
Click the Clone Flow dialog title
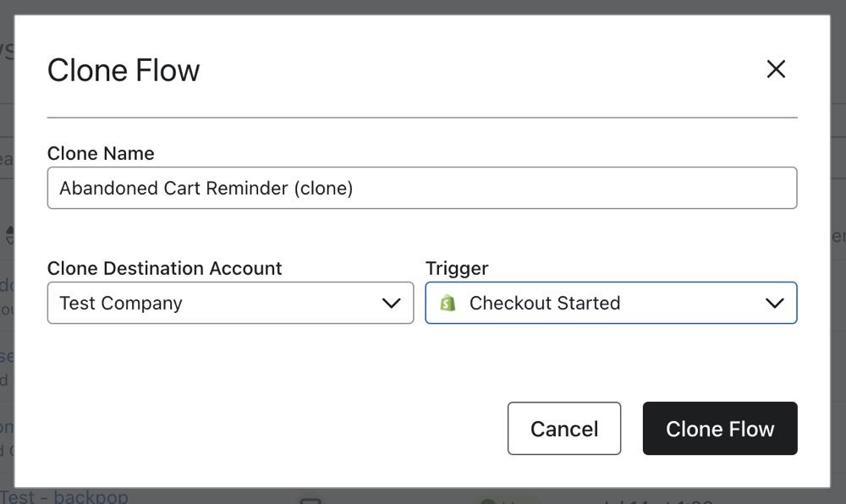point(123,70)
